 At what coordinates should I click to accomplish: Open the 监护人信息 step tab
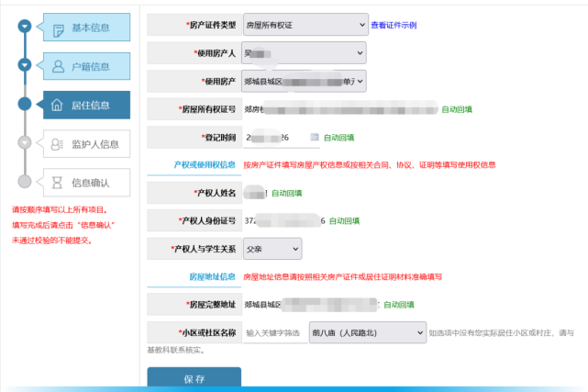point(86,143)
